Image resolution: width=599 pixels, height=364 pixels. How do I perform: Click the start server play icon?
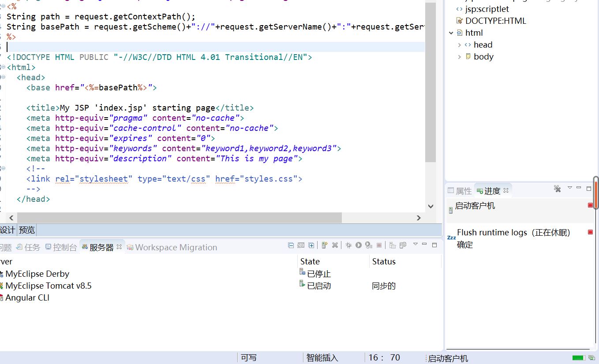359,245
